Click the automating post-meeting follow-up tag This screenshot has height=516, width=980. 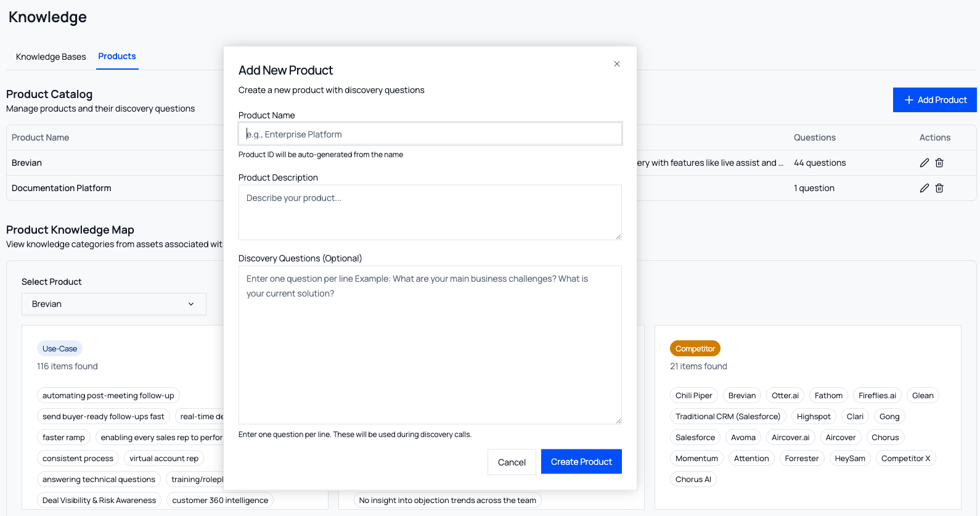pyautogui.click(x=108, y=396)
